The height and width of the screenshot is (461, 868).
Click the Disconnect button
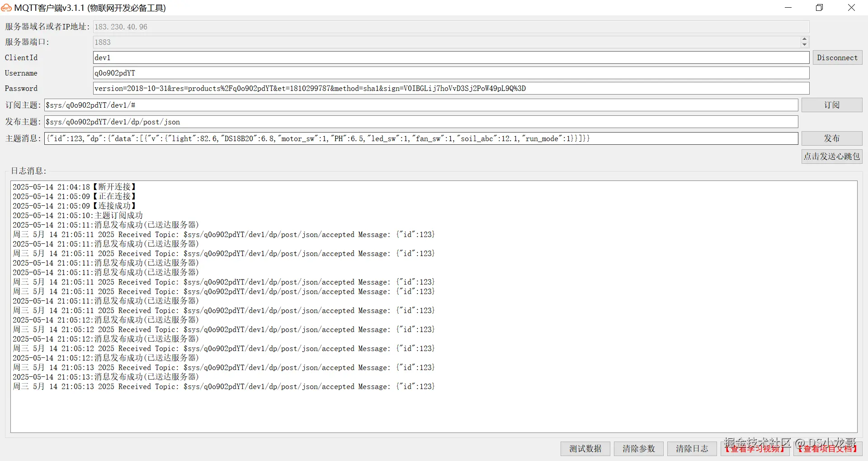click(837, 57)
